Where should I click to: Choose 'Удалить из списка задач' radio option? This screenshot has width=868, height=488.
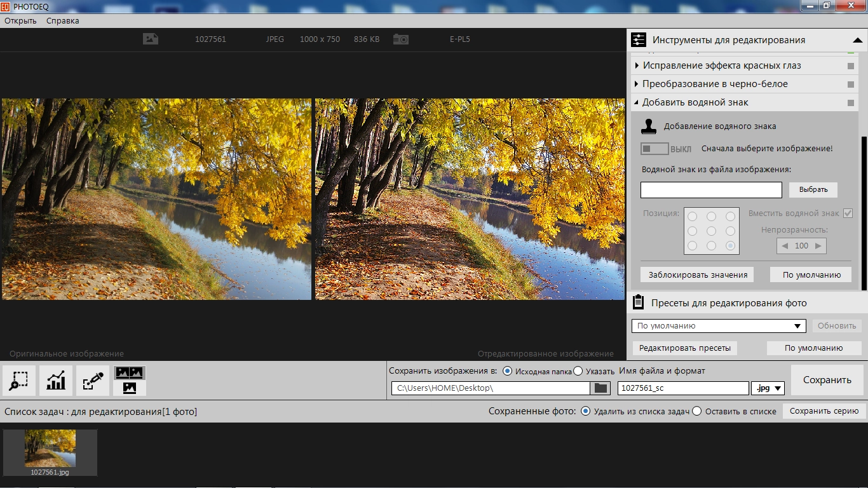[x=586, y=411]
